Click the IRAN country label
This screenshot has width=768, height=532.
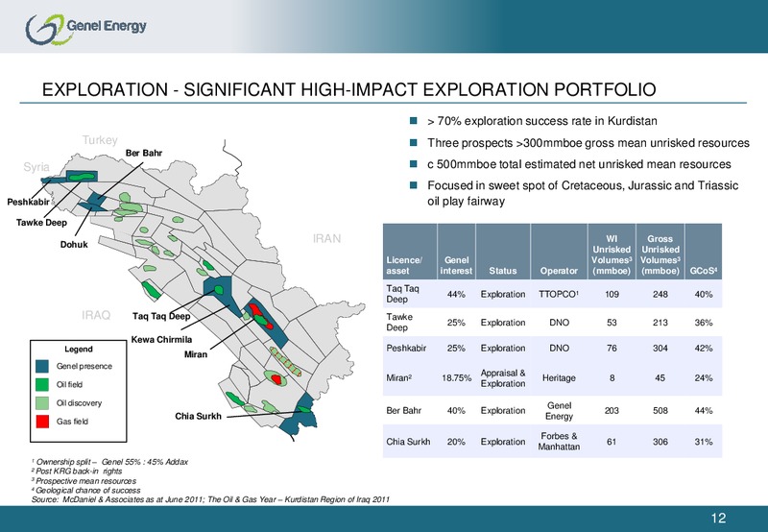pyautogui.click(x=326, y=238)
